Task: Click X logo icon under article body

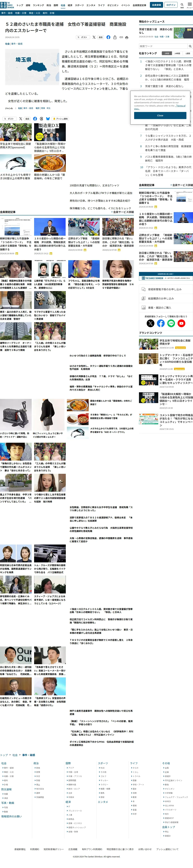Action: point(21,119)
